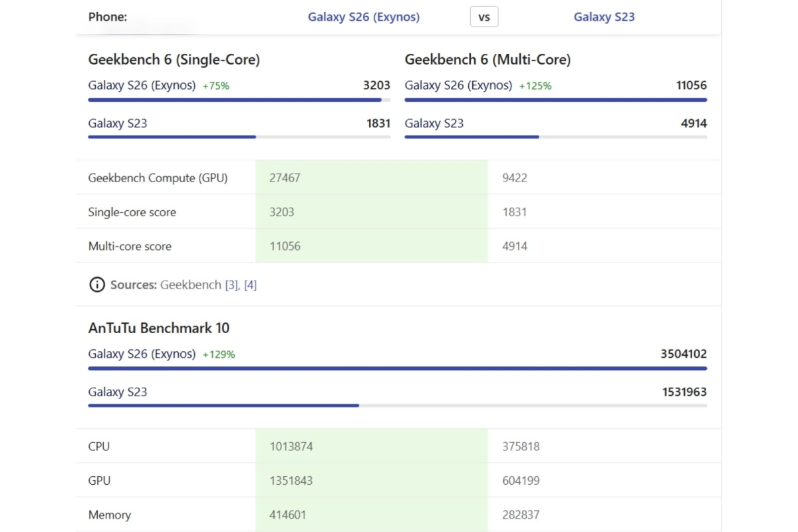This screenshot has height=532, width=798.
Task: Click the Galaxy S26 Single-Core score bar
Action: pyautogui.click(x=235, y=100)
